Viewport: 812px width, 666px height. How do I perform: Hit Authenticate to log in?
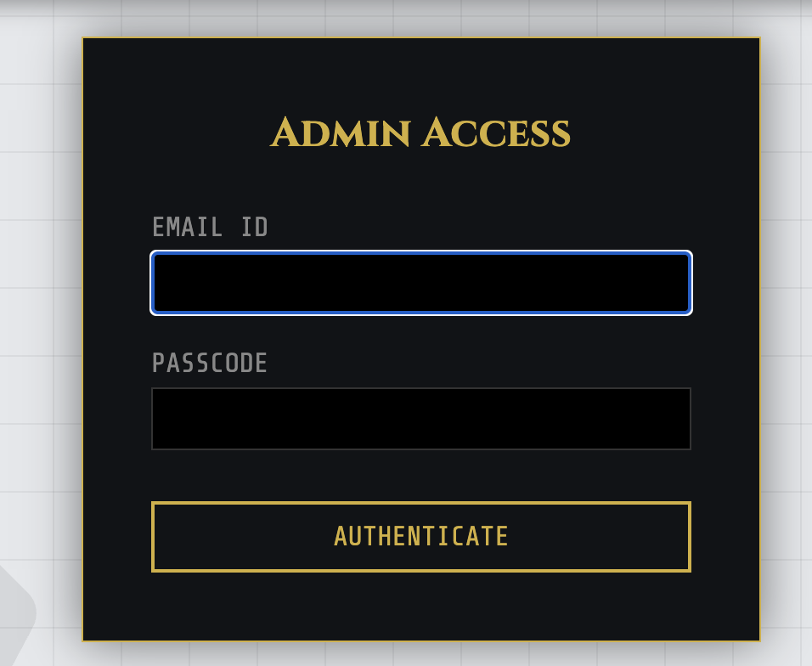tap(420, 537)
